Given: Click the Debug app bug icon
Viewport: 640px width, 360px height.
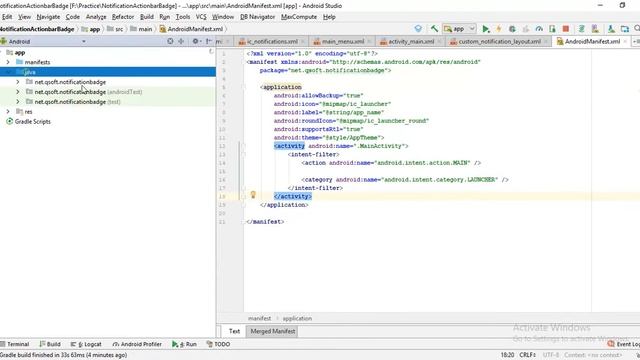Looking at the screenshot, I should [x=512, y=29].
